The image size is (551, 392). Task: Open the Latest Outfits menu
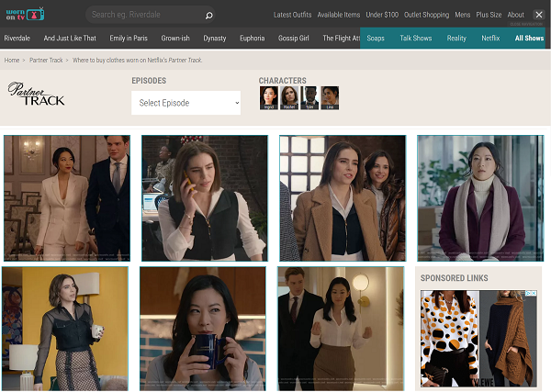[x=292, y=15]
